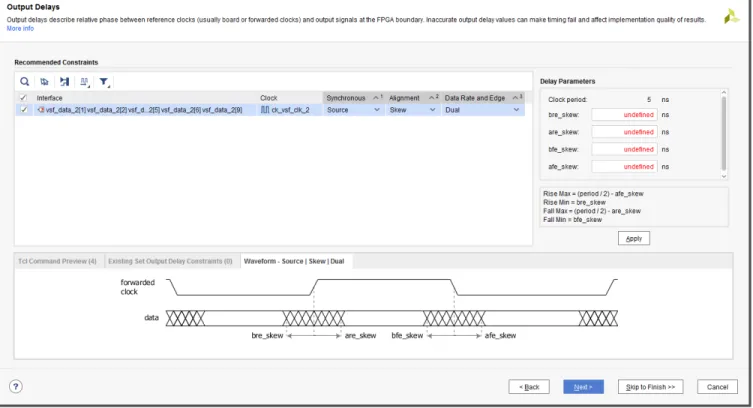The image size is (753, 408).
Task: Proceed with the Next button
Action: coord(583,387)
